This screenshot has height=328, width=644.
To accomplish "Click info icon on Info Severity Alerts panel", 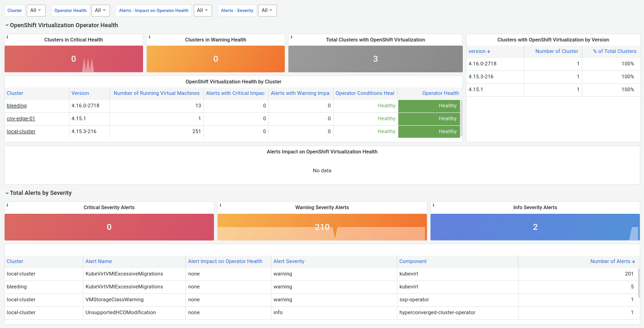I will [x=433, y=205].
